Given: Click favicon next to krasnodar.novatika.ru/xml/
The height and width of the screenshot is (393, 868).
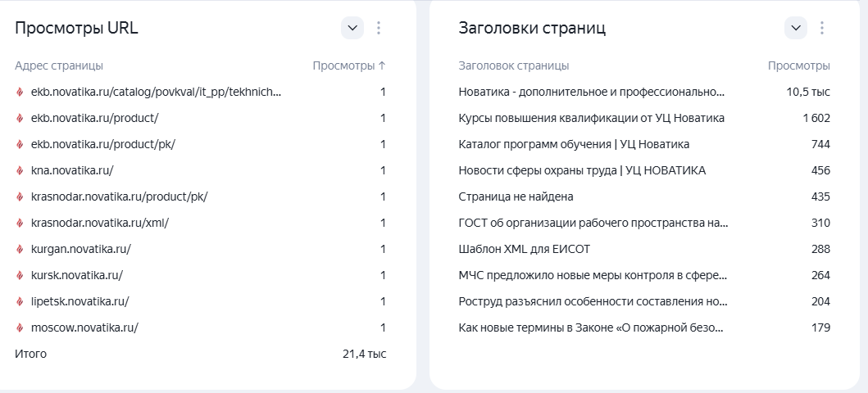Looking at the screenshot, I should click(x=20, y=224).
